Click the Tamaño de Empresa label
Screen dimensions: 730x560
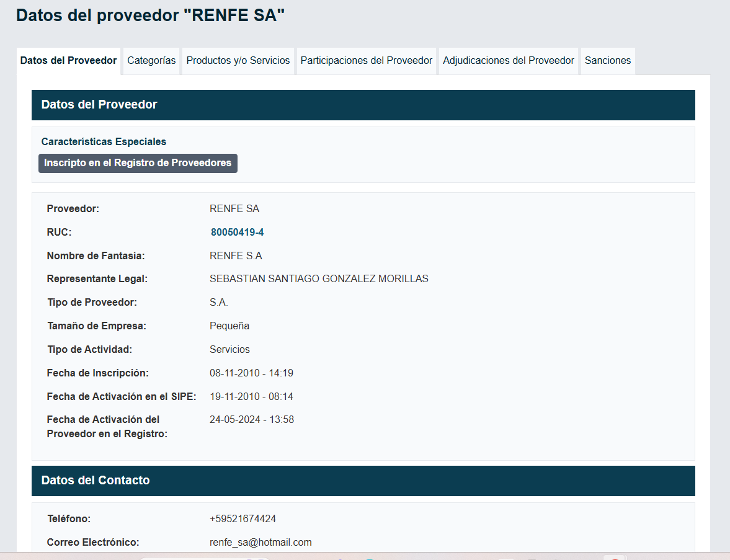tap(96, 326)
